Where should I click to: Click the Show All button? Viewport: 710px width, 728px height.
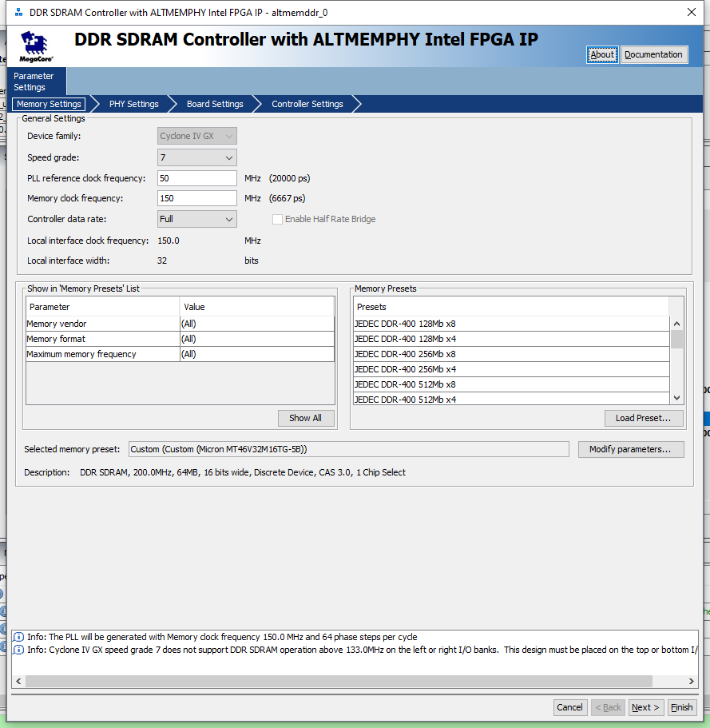click(x=305, y=418)
